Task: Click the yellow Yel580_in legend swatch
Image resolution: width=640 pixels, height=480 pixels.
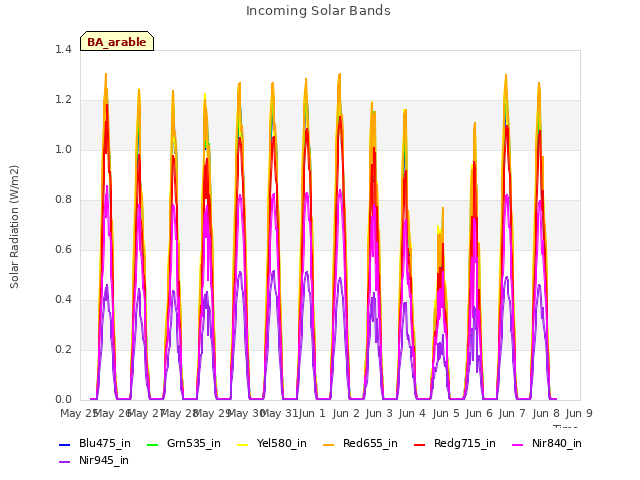Action: pos(243,444)
